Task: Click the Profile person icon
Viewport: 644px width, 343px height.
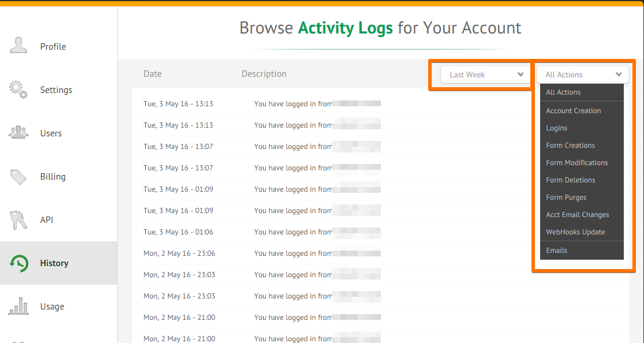Action: point(18,46)
